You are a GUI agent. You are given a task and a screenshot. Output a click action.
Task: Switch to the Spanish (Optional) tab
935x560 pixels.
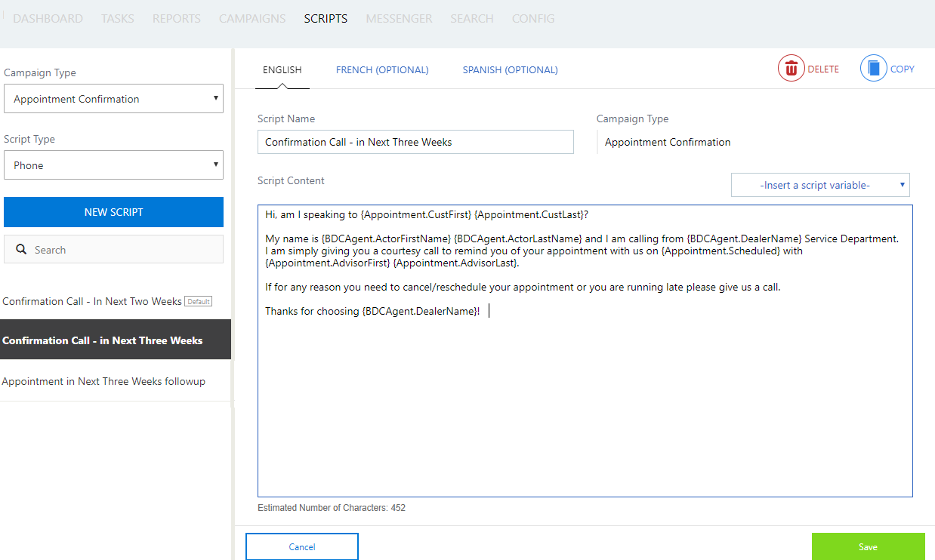(x=510, y=70)
